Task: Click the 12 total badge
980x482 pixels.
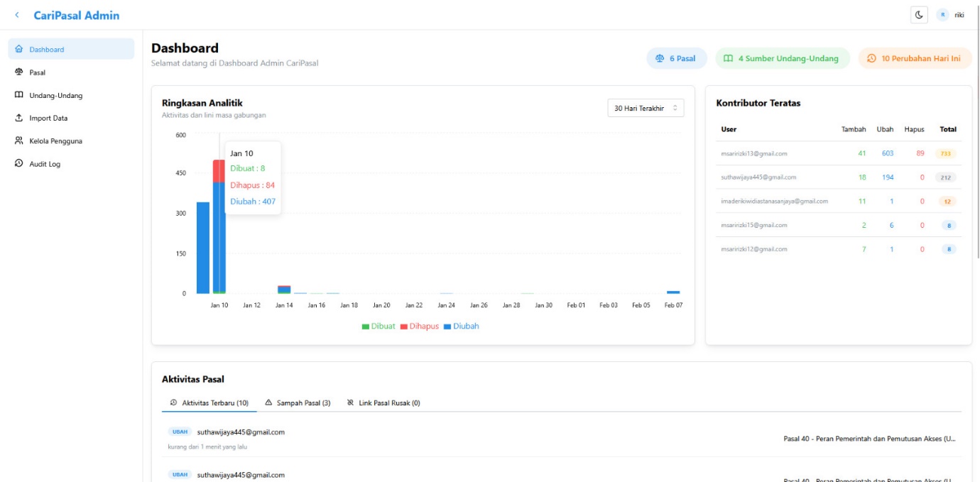Action: (947, 201)
